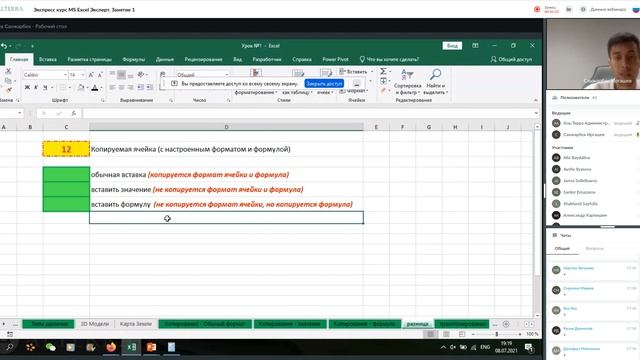
Task: Decrease font size with the smaller A icon
Action: [x=100, y=75]
